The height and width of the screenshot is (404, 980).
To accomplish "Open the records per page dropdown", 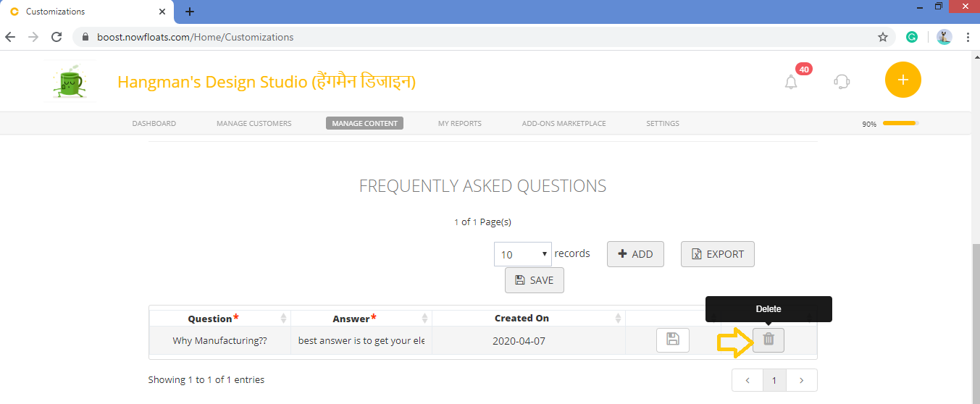I will click(x=523, y=254).
